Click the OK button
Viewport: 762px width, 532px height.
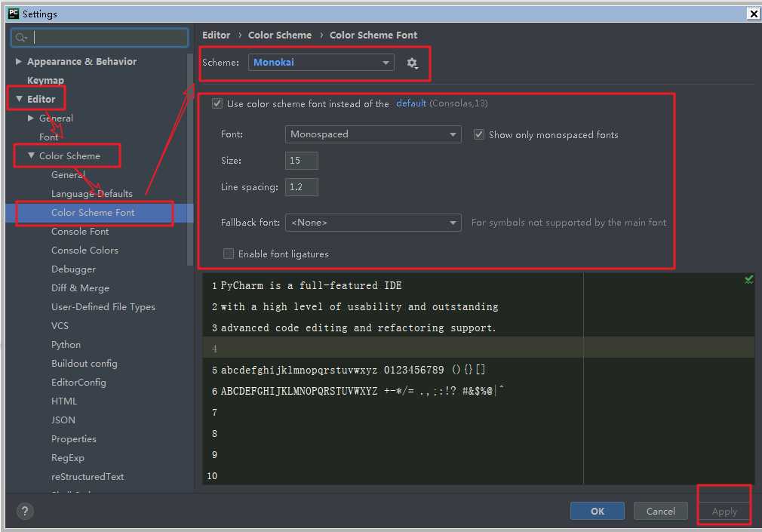click(x=598, y=511)
